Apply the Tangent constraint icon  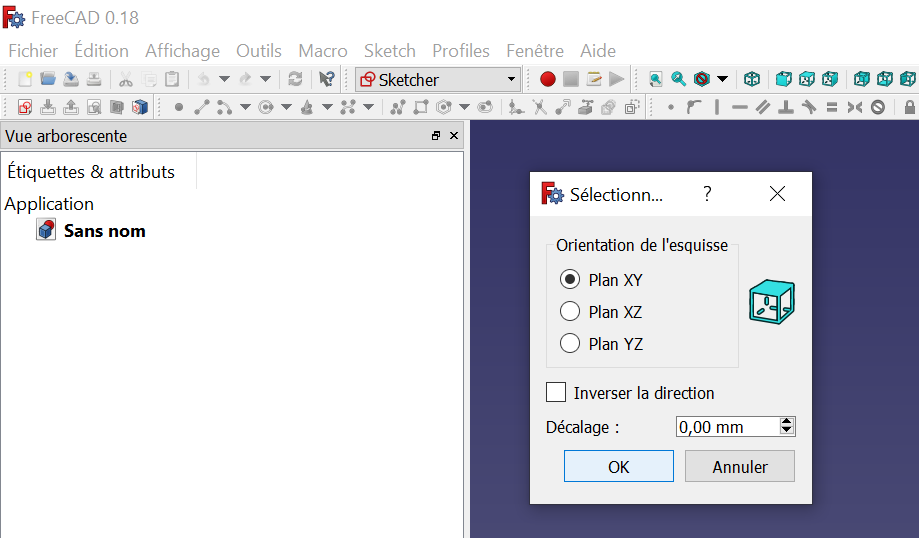click(x=809, y=107)
